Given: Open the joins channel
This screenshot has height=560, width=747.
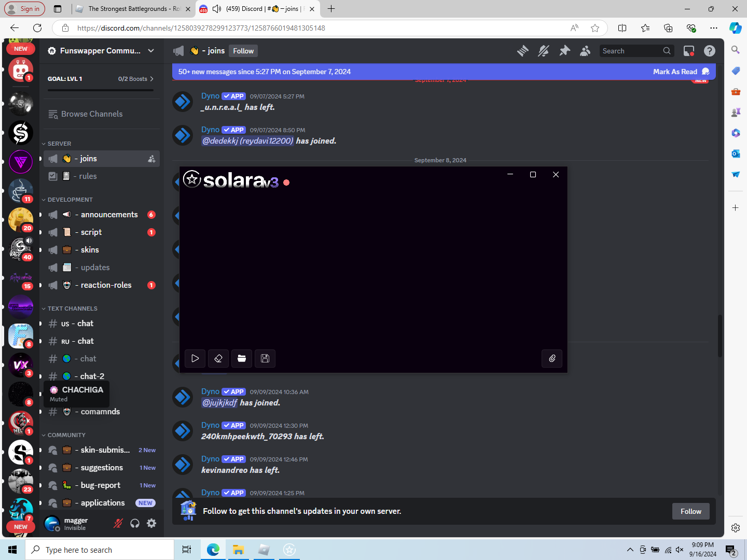Looking at the screenshot, I should 102,159.
